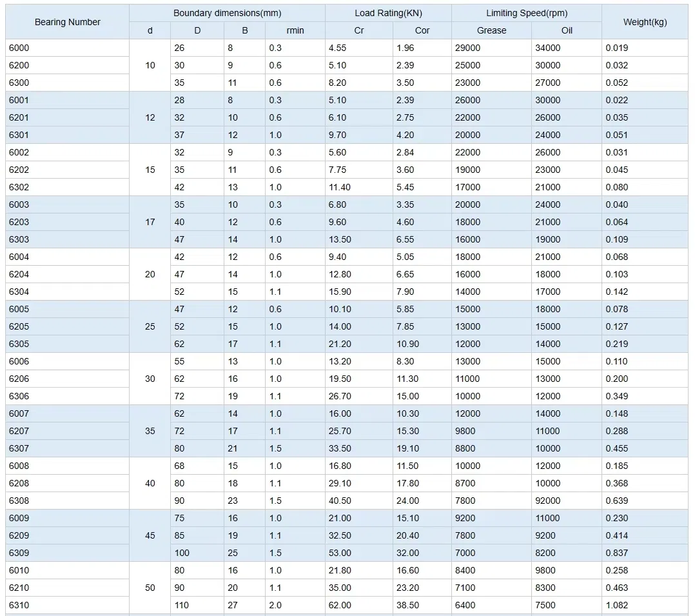Click bearing number 6307 cell
The image size is (695, 616).
coord(19,448)
